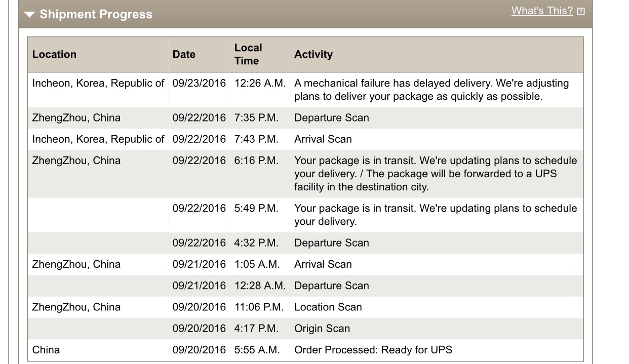Open the What's This? help link
The width and height of the screenshot is (629, 364).
(542, 11)
